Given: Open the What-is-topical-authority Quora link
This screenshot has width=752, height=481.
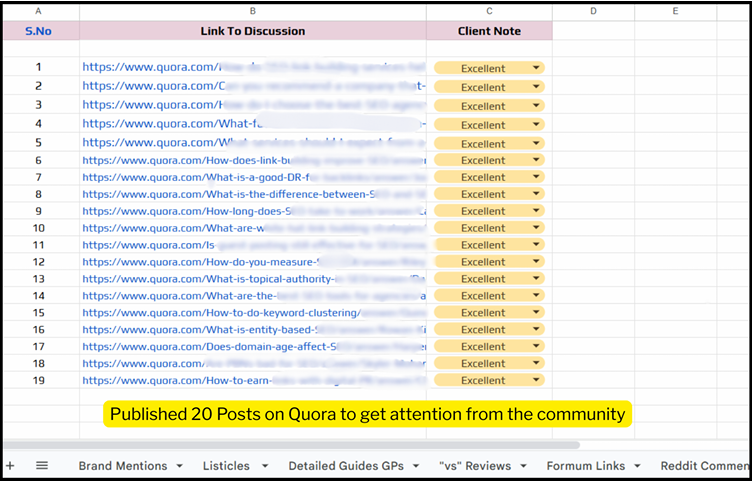Looking at the screenshot, I should tap(254, 279).
